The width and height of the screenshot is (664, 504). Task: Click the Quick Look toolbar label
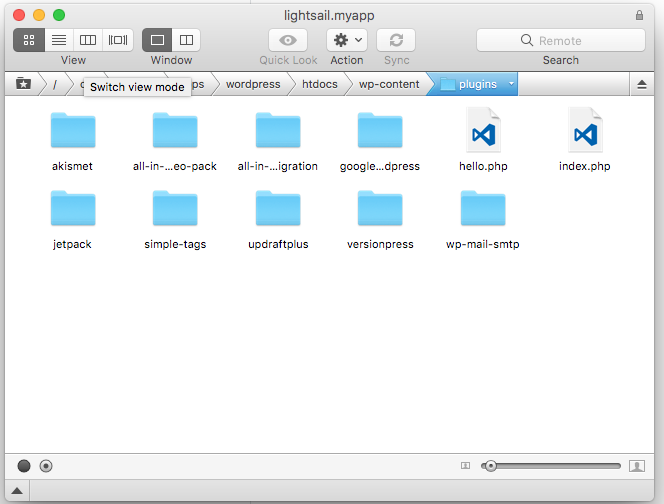(288, 60)
